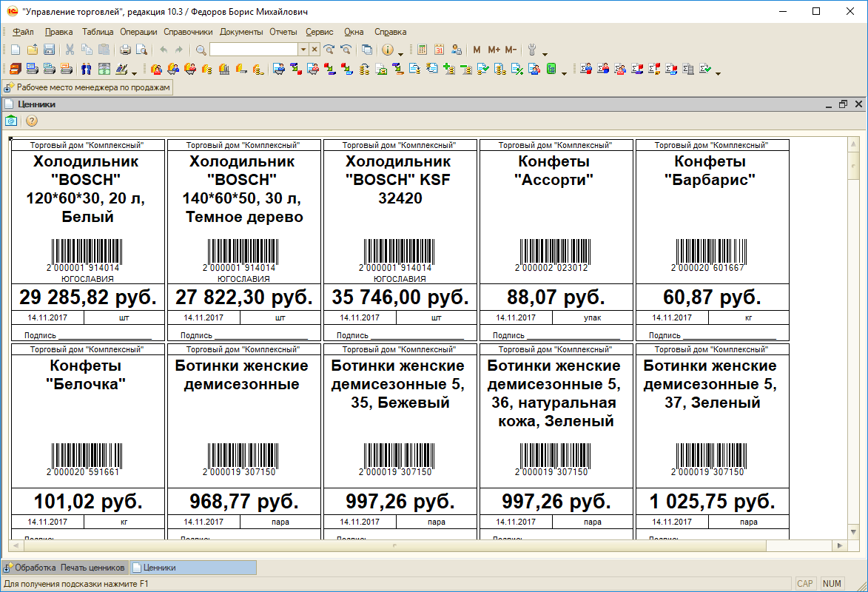The width and height of the screenshot is (868, 592).
Task: Click Рабочее место менеджера по продажам button
Action: tap(87, 87)
